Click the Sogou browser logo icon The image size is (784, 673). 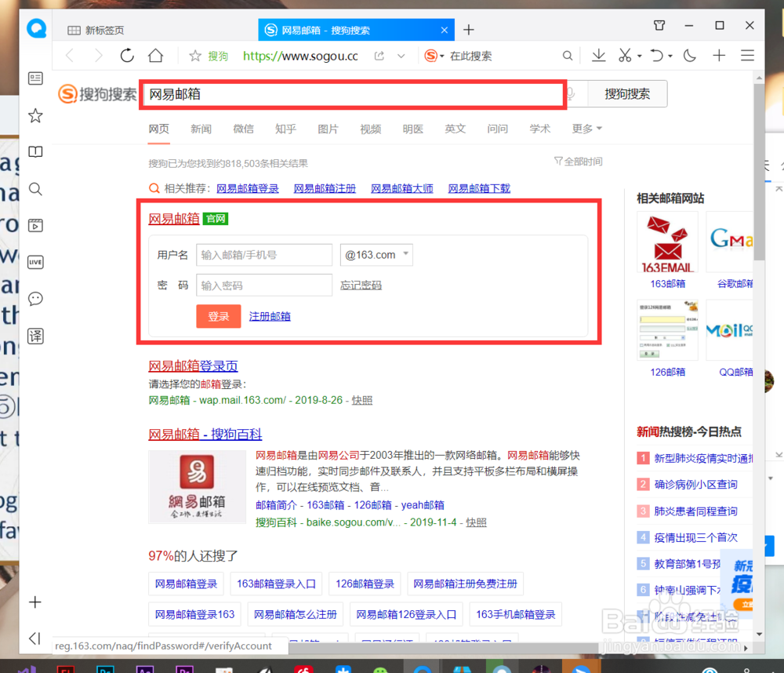pyautogui.click(x=37, y=28)
